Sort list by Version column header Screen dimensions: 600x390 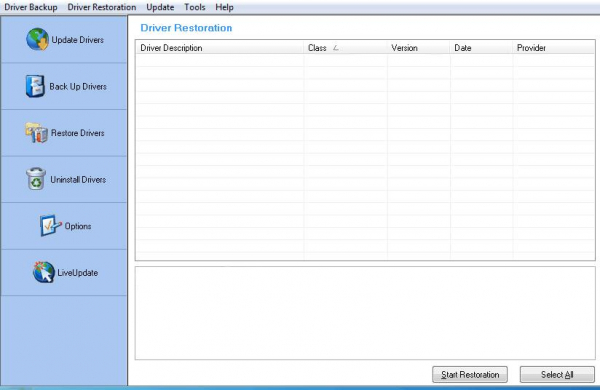(418, 48)
